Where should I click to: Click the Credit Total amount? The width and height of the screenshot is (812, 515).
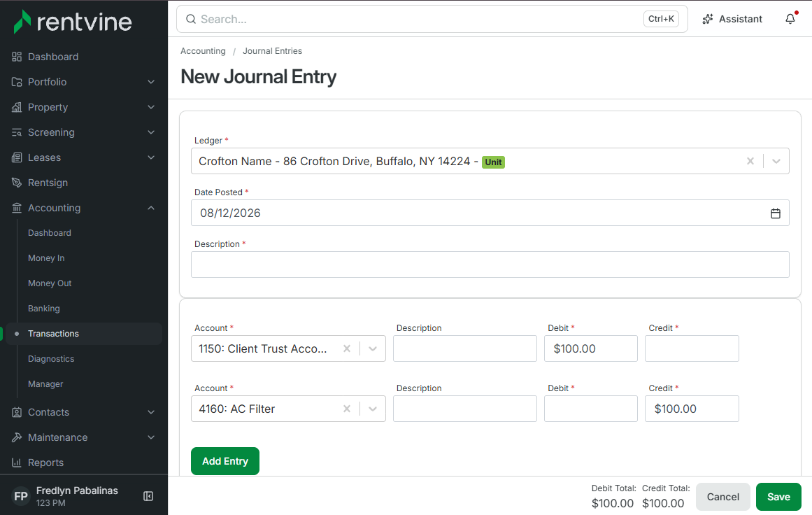click(x=663, y=504)
